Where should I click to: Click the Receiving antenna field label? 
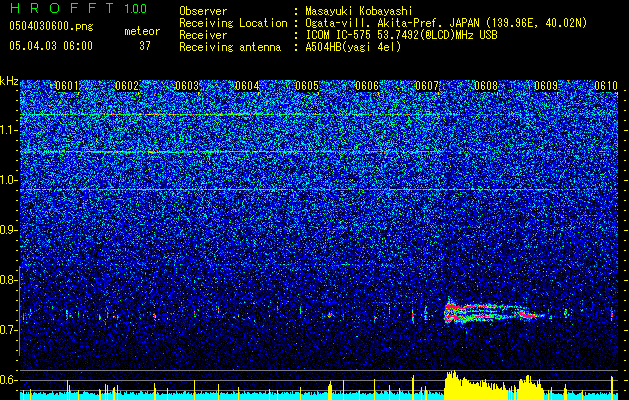(230, 47)
